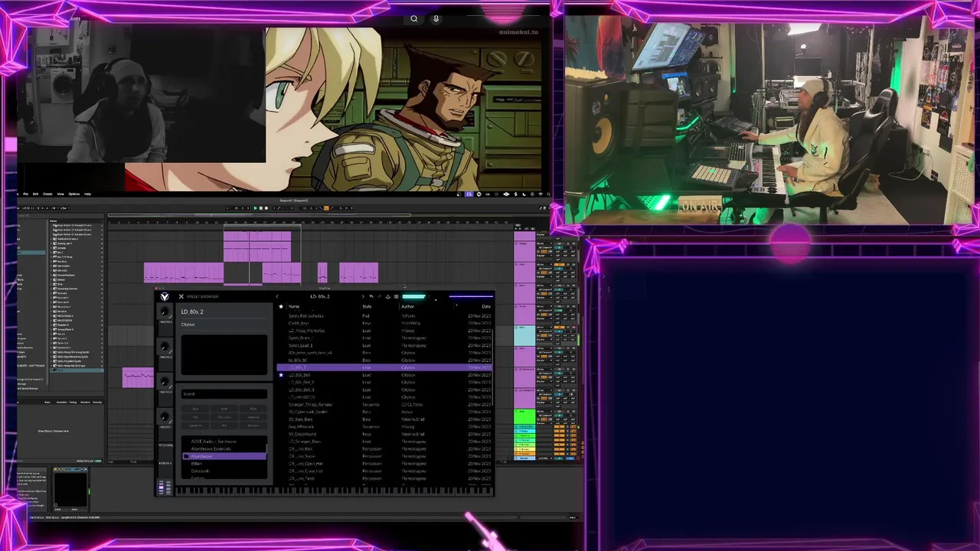Viewport: 980px width, 551px height.
Task: Select the highlighted LD_80s_2 preset row
Action: [x=384, y=368]
